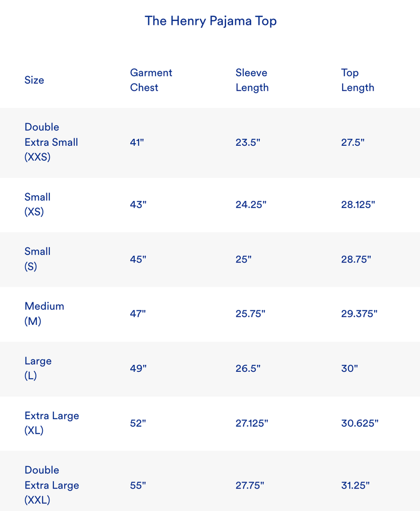420x511 pixels.
Task: Select the 26.5" sleeve length for Large
Action: pyautogui.click(x=248, y=369)
